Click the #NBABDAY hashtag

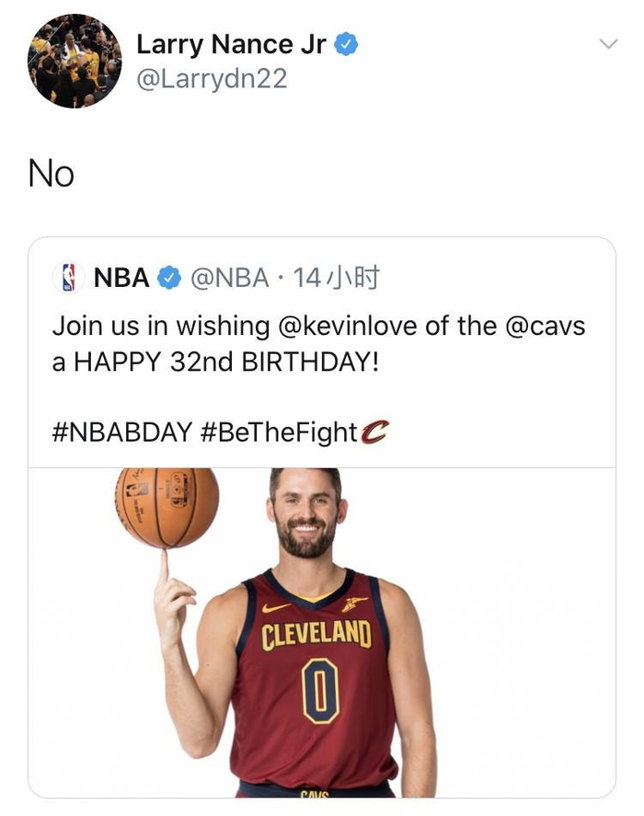coord(121,431)
